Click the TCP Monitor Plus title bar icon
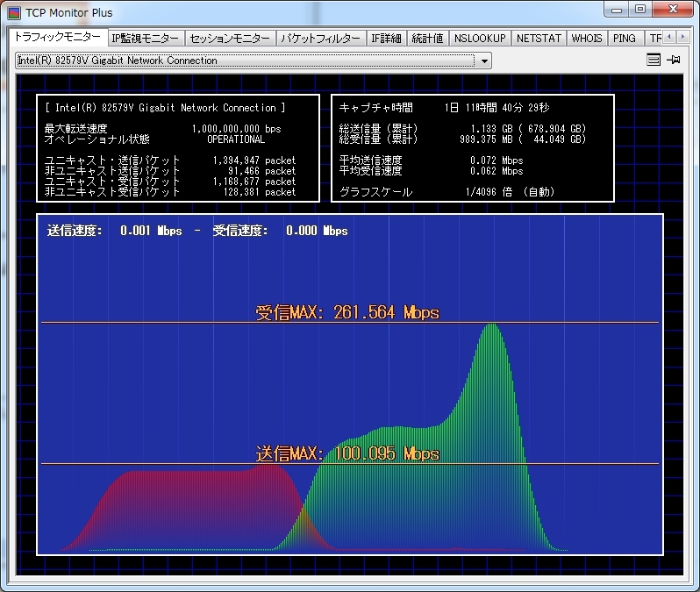 click(x=14, y=12)
